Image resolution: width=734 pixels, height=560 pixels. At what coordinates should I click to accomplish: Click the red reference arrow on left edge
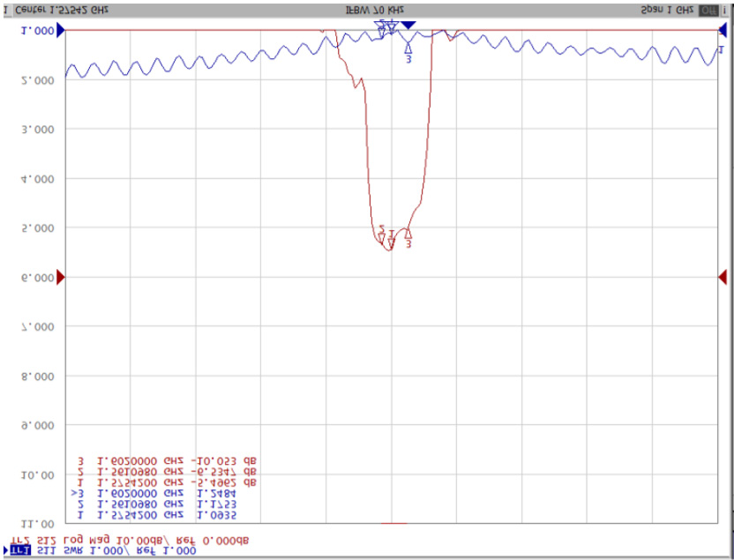pyautogui.click(x=61, y=278)
